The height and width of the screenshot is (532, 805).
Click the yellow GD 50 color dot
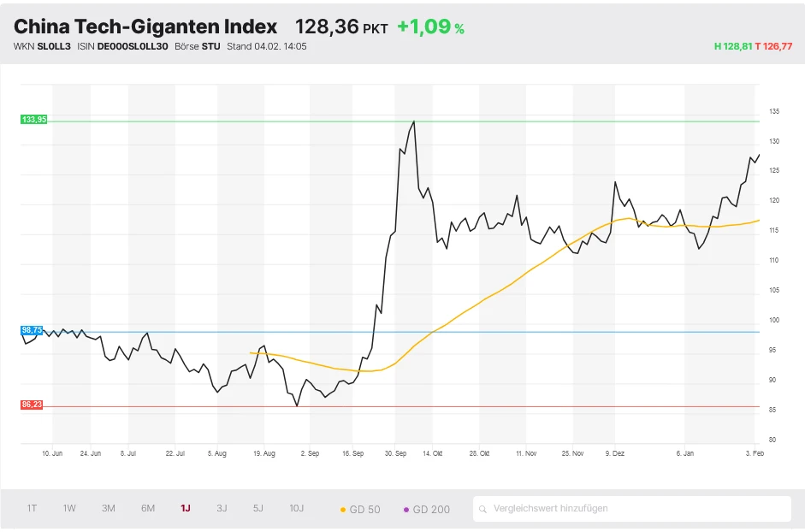pos(345,508)
